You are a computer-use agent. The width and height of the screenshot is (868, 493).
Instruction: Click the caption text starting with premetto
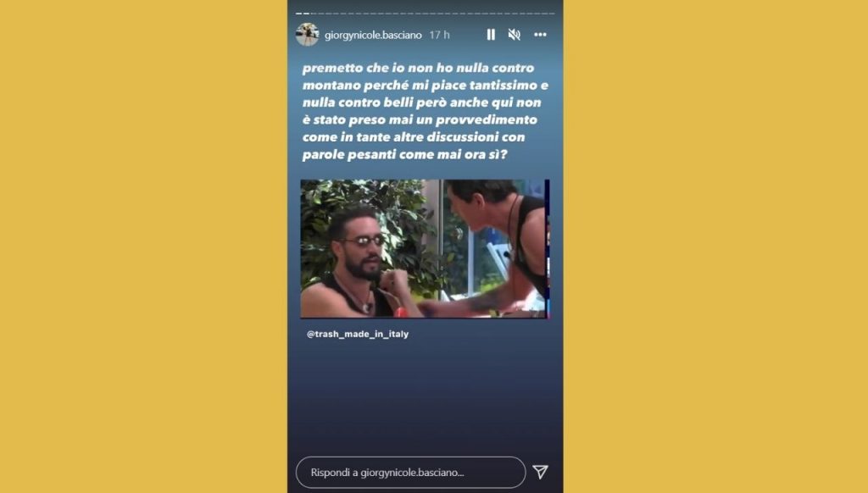pyautogui.click(x=426, y=111)
